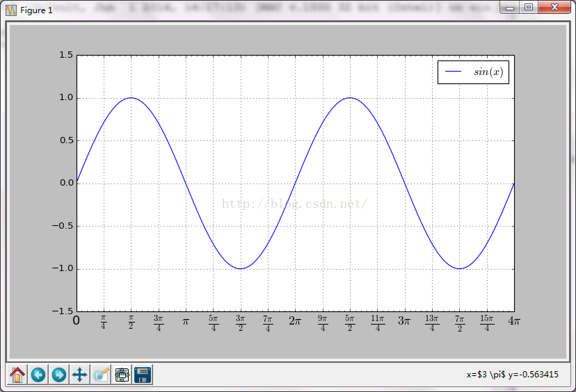Click the 7π/4 x-axis tick label
Screen dimensions: 576x392
click(x=268, y=323)
